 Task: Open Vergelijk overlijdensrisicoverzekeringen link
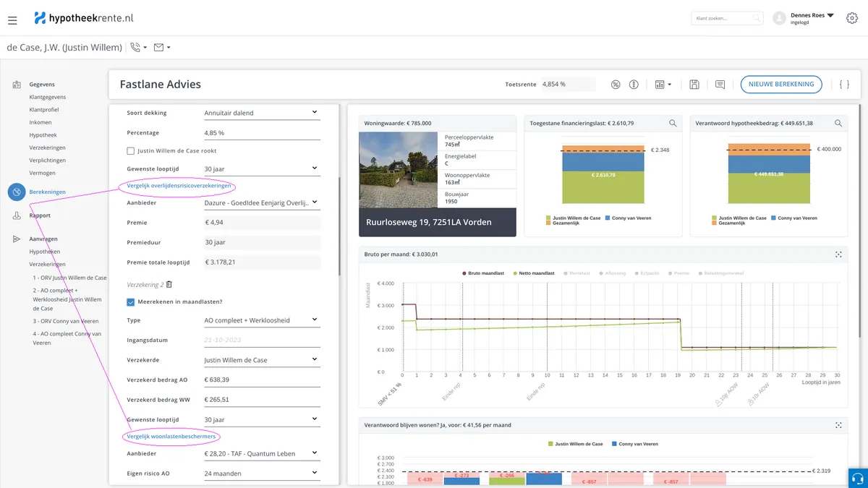[x=179, y=186]
